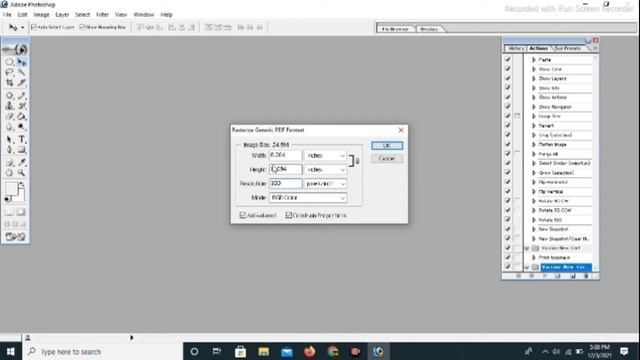Select the Notes tool
640x360 pixels.
(9, 162)
